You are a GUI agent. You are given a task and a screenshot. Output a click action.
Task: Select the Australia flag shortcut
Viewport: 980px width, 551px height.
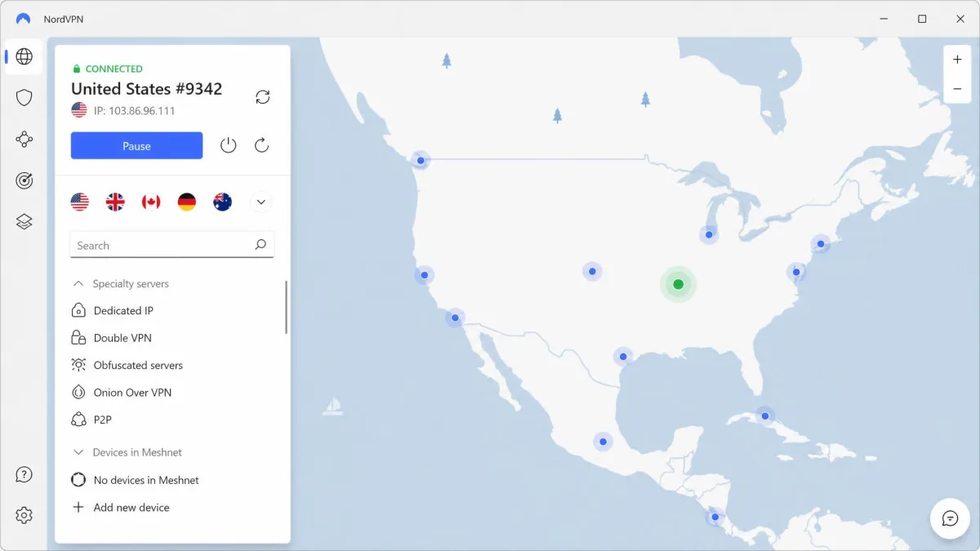pyautogui.click(x=222, y=202)
